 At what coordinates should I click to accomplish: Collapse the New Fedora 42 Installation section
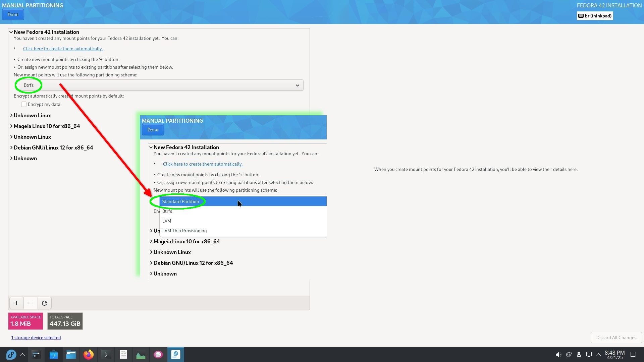(x=11, y=32)
